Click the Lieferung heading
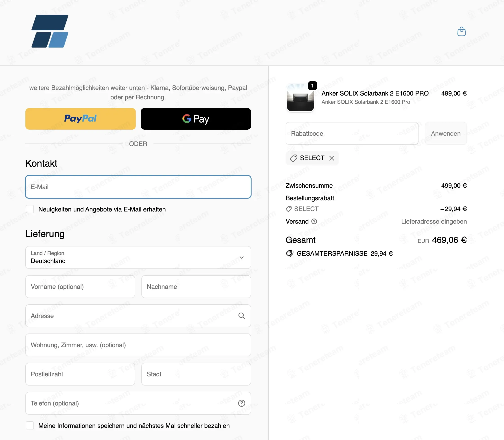Viewport: 504px width, 440px height. pyautogui.click(x=45, y=234)
